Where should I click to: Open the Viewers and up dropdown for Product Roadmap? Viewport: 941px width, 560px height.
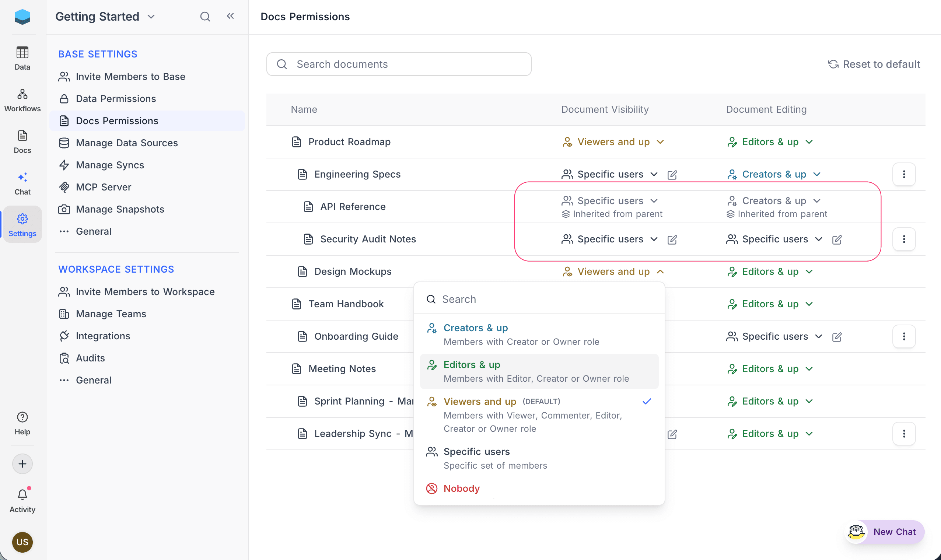tap(612, 141)
